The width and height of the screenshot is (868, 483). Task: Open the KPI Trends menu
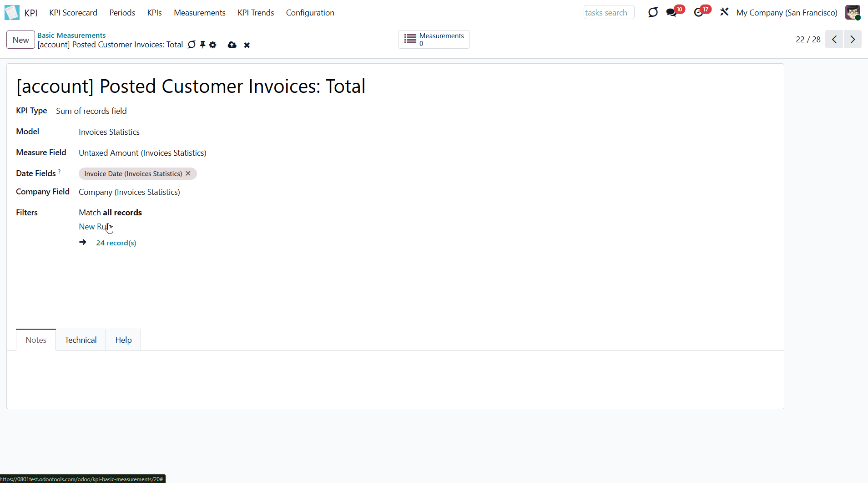pyautogui.click(x=256, y=13)
